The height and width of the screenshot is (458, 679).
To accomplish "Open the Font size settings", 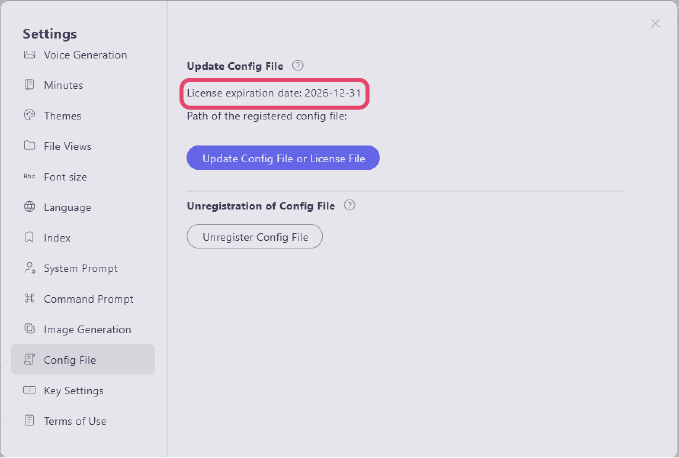I will point(65,177).
